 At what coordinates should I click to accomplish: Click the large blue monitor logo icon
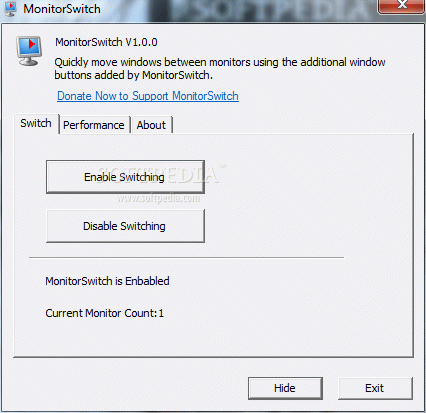coord(29,51)
